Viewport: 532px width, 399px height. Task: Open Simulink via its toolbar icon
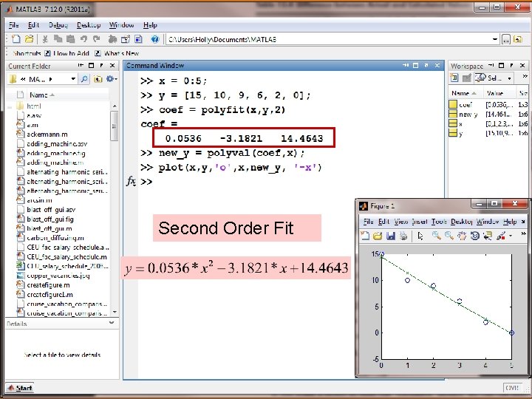[112, 39]
